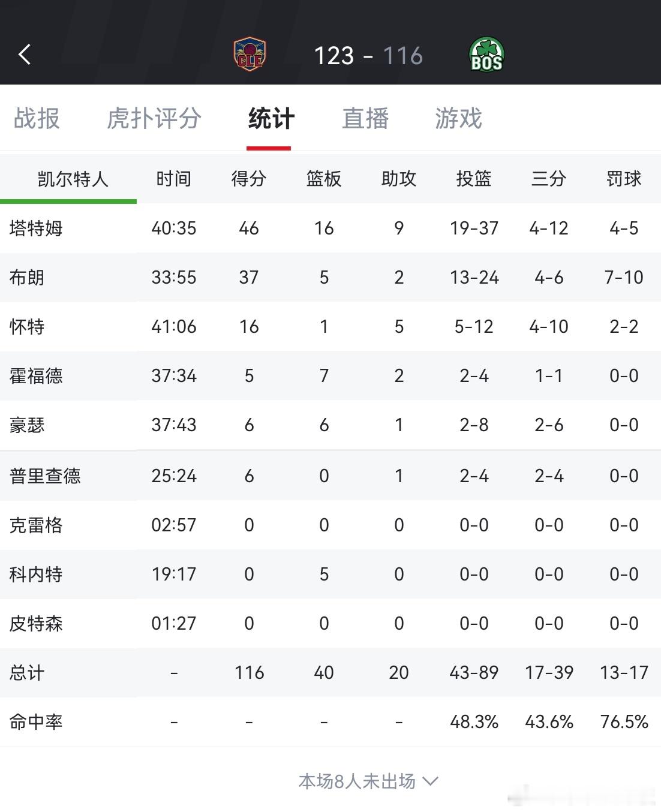Open player 豪瑟
Screen dimensions: 661x812
coord(27,425)
